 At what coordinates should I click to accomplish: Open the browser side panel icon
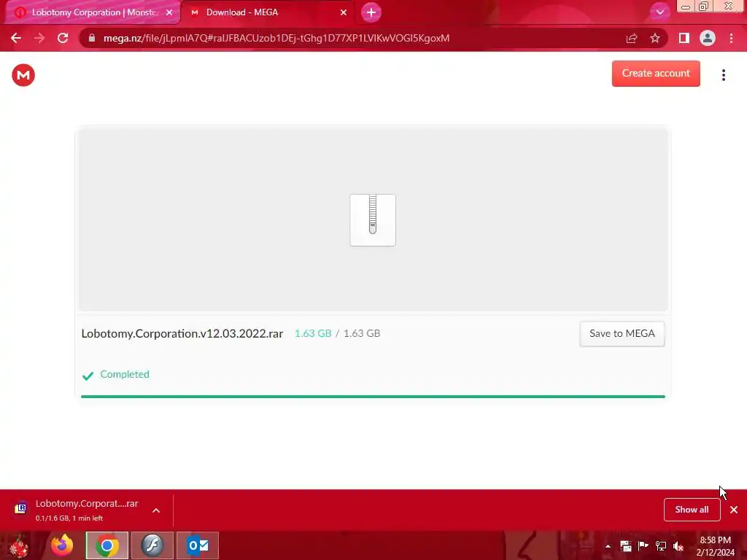(684, 38)
